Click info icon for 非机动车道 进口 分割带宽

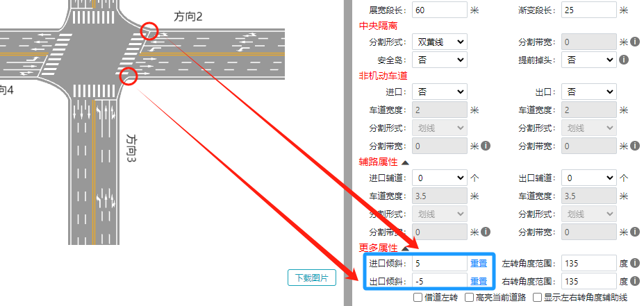coord(485,146)
